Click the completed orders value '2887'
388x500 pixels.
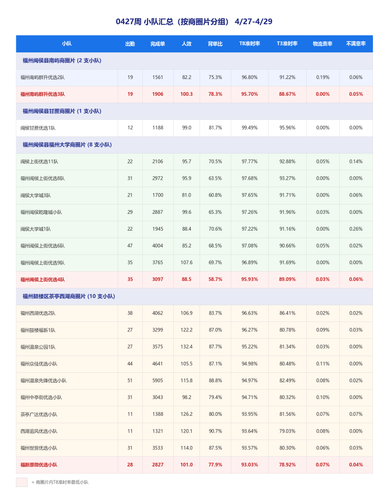tap(158, 212)
